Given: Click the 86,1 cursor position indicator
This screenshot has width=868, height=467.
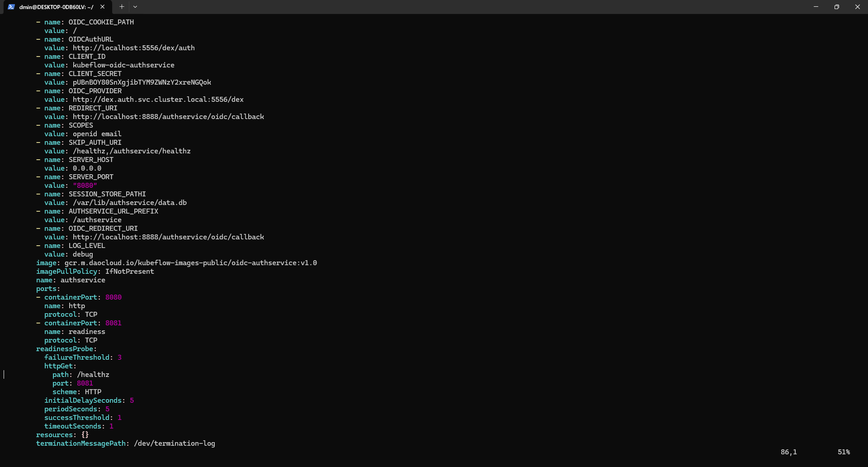Looking at the screenshot, I should coord(789,452).
